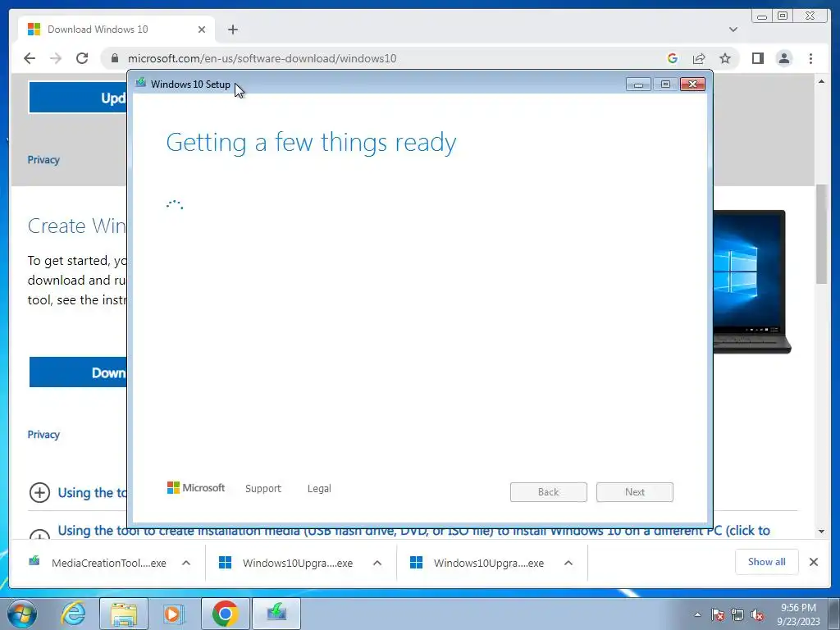
Task: Click the blue Update button on webpage
Action: (78, 98)
